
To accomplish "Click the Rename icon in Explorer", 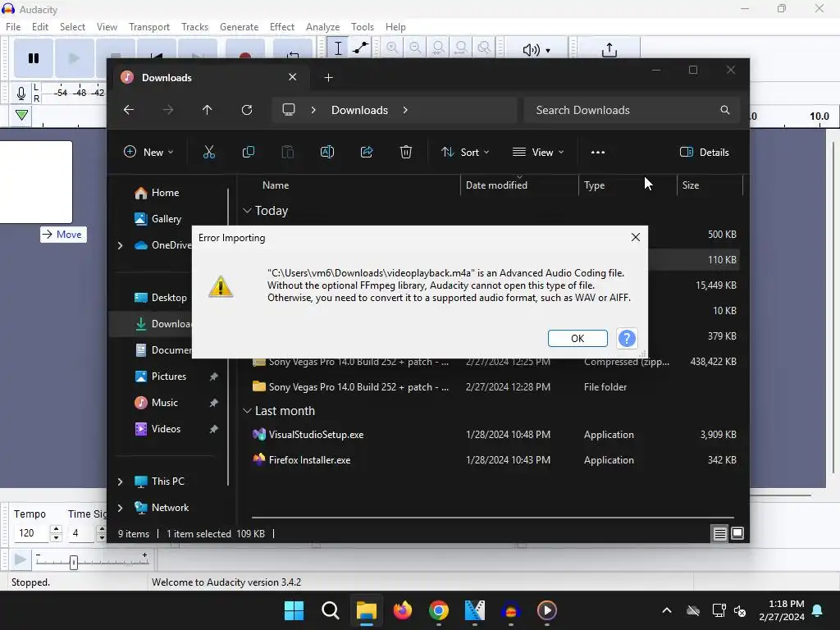I will [327, 152].
